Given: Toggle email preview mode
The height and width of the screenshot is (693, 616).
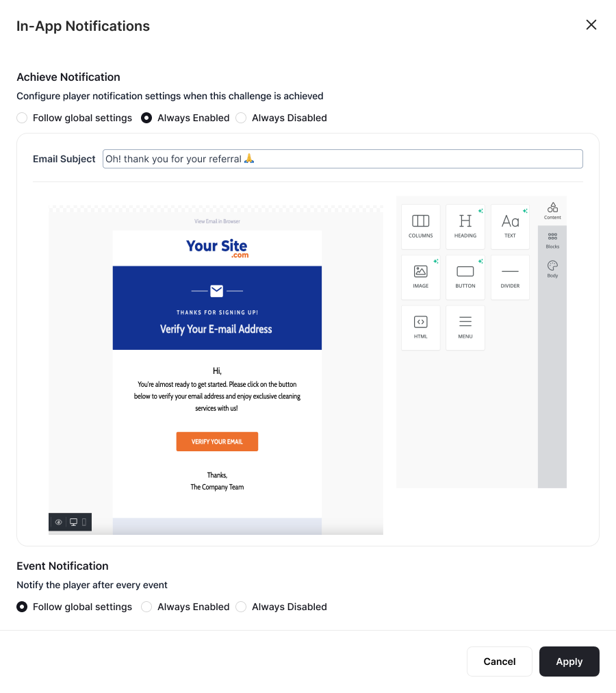Looking at the screenshot, I should [x=59, y=522].
